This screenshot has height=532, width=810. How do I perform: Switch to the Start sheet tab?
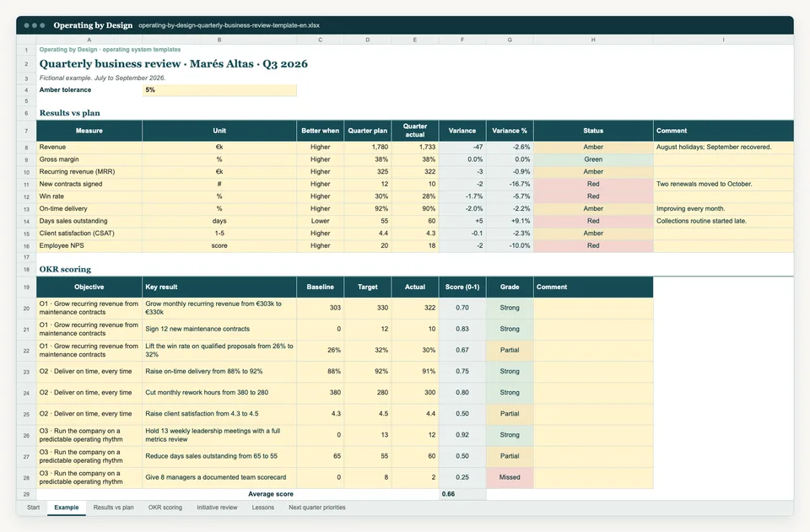pos(33,508)
